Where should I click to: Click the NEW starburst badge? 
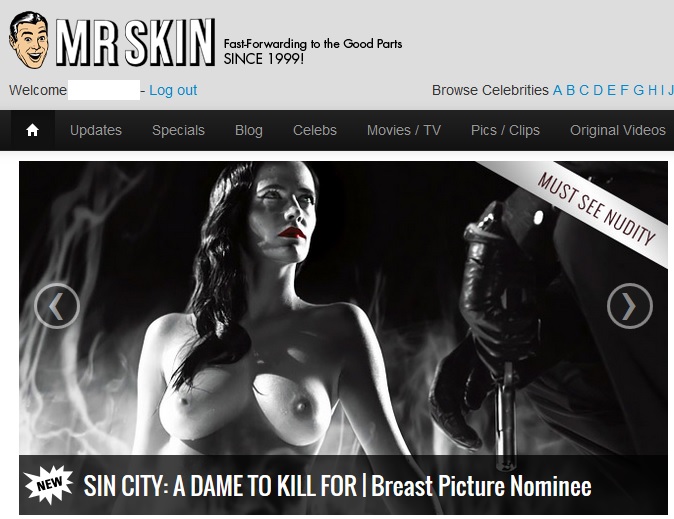coord(49,484)
